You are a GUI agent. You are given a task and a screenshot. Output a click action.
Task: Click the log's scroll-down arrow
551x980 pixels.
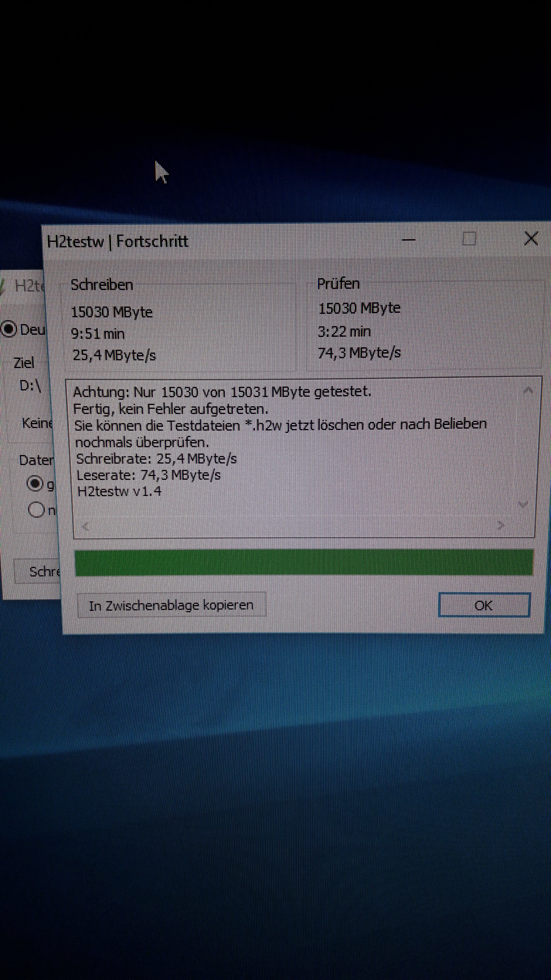coord(524,505)
